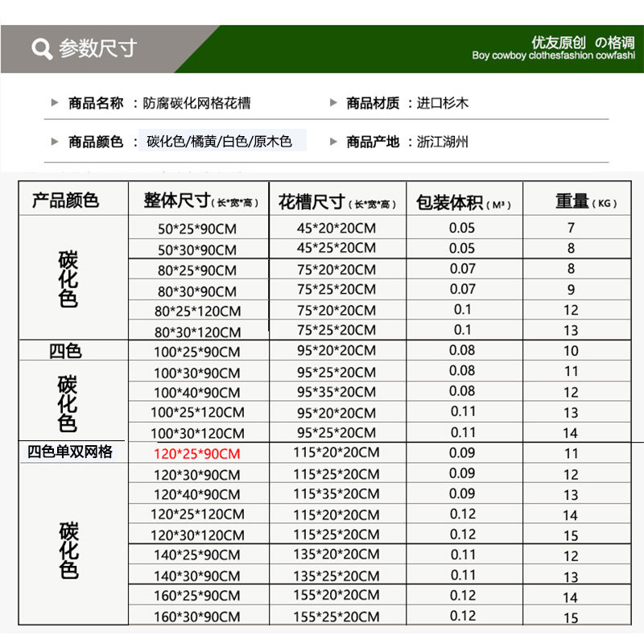Click the 优友原创 の格调 banner text
Screen dimensions: 644x644
[582, 42]
